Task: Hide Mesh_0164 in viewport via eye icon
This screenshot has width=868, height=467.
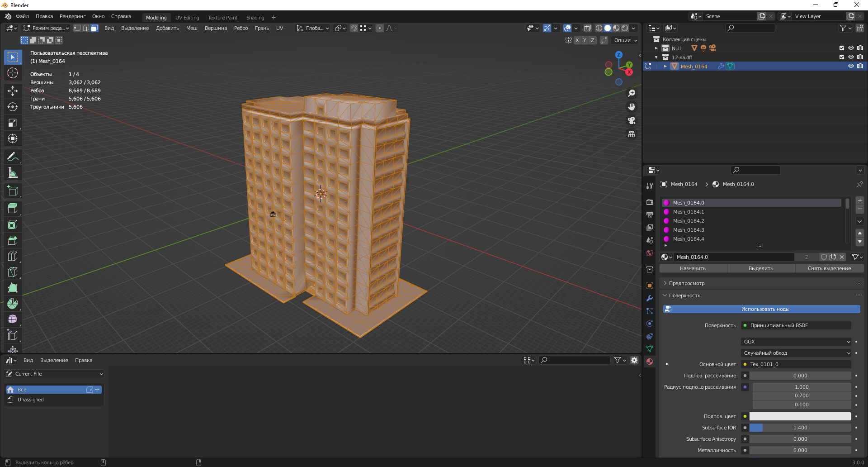Action: [x=851, y=66]
